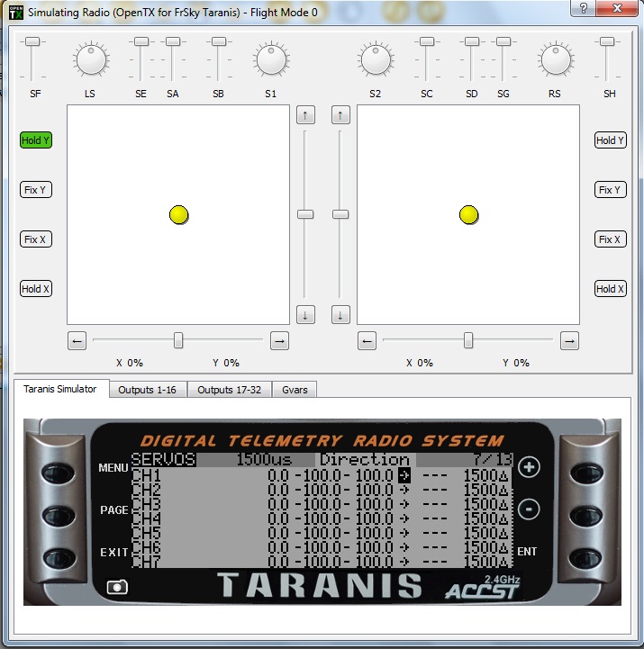Move the SD switch slider

click(x=472, y=41)
